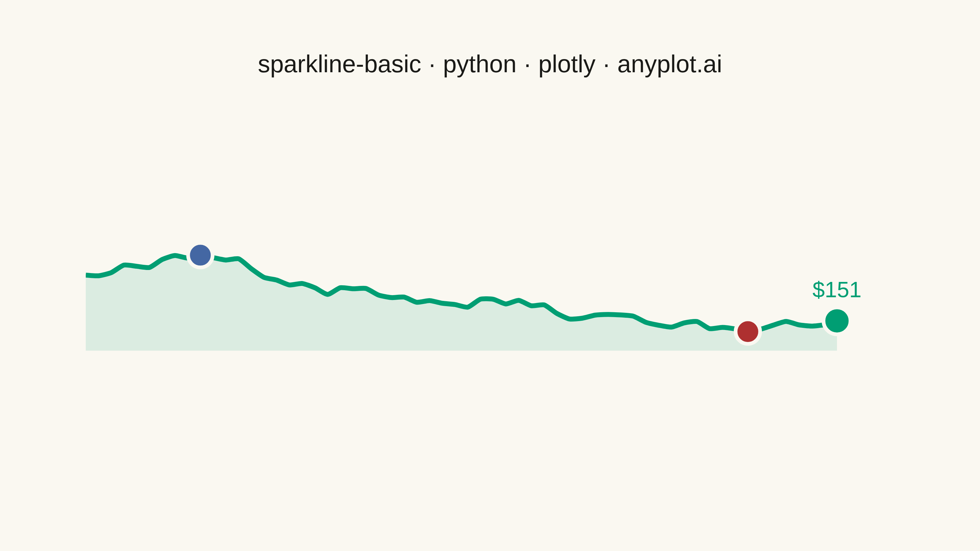Click the blue maximum-value marker dot
980x551 pixels.
200,255
